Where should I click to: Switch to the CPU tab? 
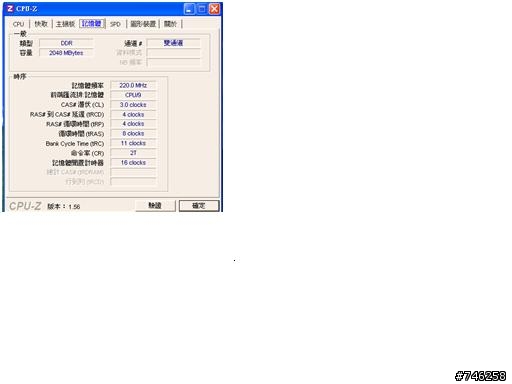(x=19, y=24)
